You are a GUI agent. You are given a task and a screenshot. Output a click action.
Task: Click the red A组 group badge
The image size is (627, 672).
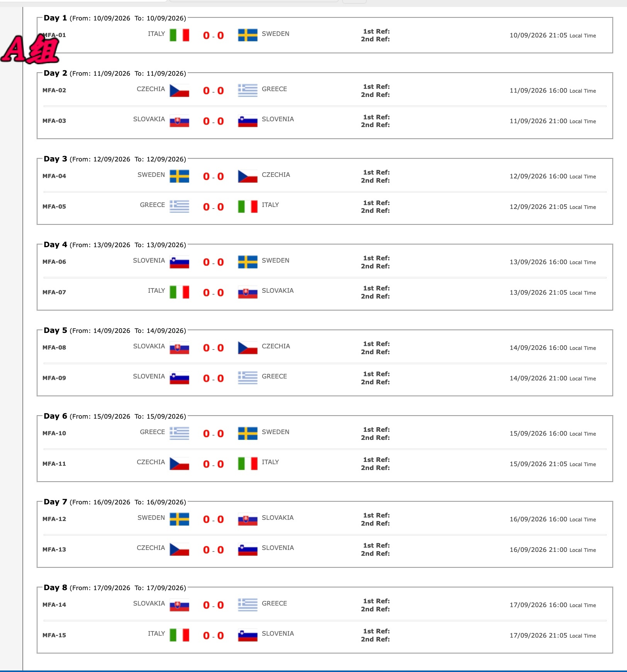30,49
